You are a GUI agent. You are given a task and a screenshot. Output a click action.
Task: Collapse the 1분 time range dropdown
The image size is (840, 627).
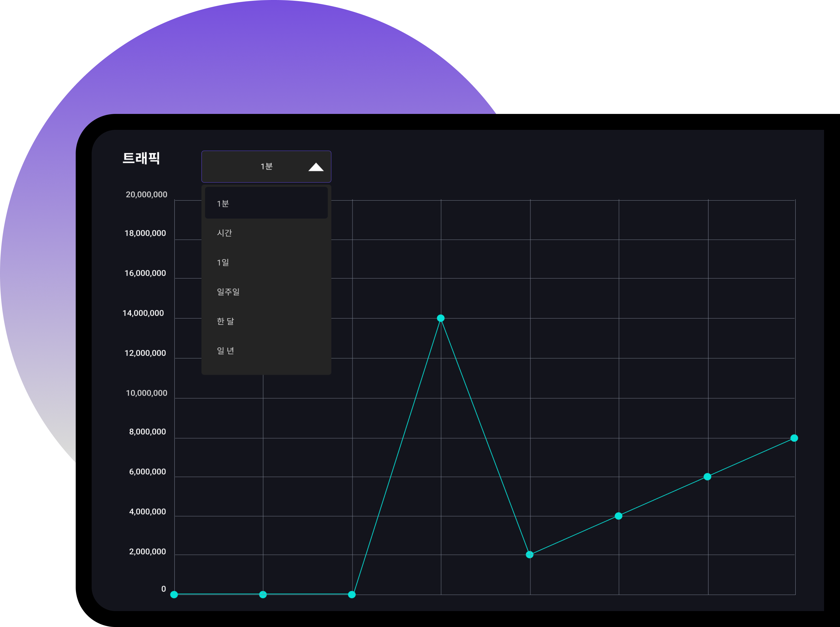point(266,167)
